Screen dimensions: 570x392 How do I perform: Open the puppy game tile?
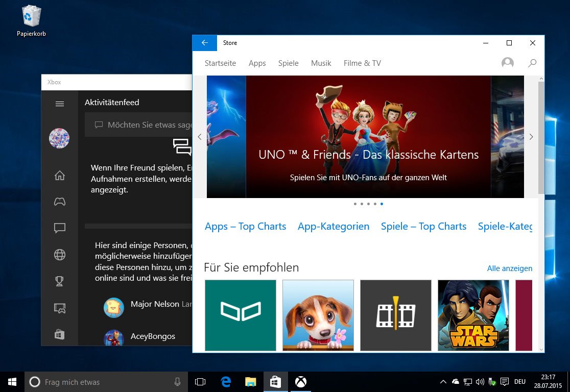click(x=318, y=315)
